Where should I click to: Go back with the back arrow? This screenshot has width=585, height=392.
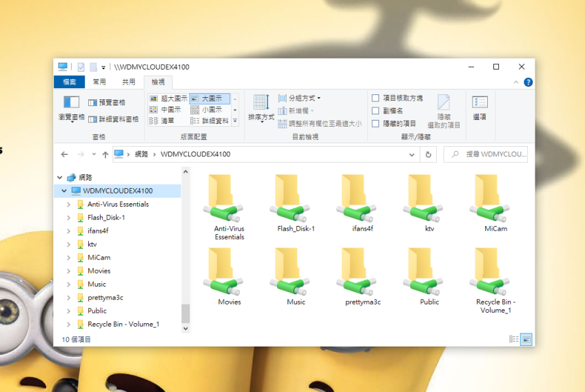(x=65, y=154)
